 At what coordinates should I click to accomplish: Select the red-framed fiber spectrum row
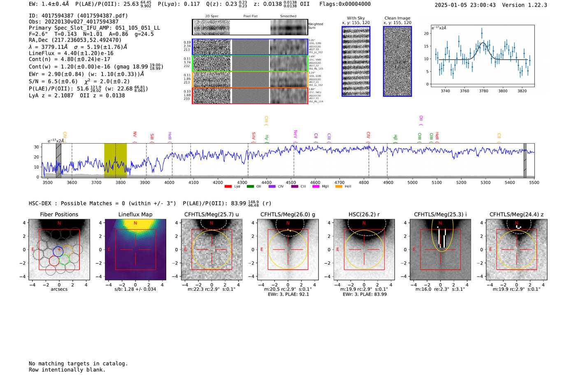pyautogui.click(x=250, y=96)
